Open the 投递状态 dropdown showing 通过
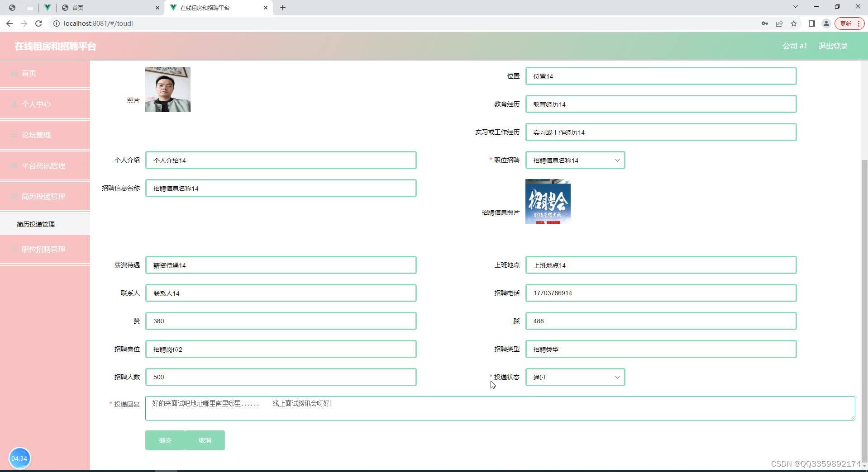 pos(575,377)
